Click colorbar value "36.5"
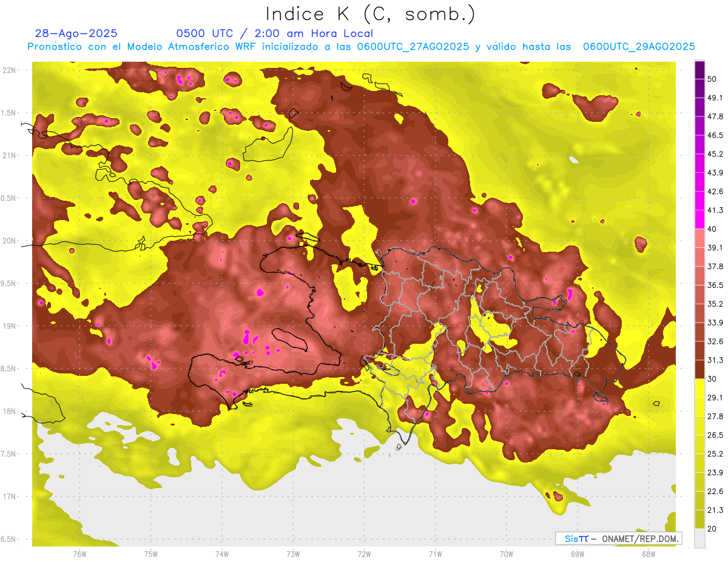Screen dimensions: 728x562 click(x=715, y=285)
